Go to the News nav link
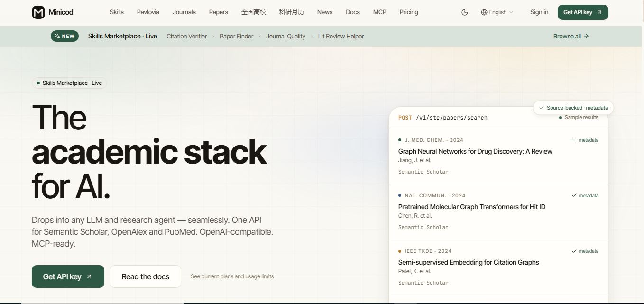The height and width of the screenshot is (304, 644). 325,12
